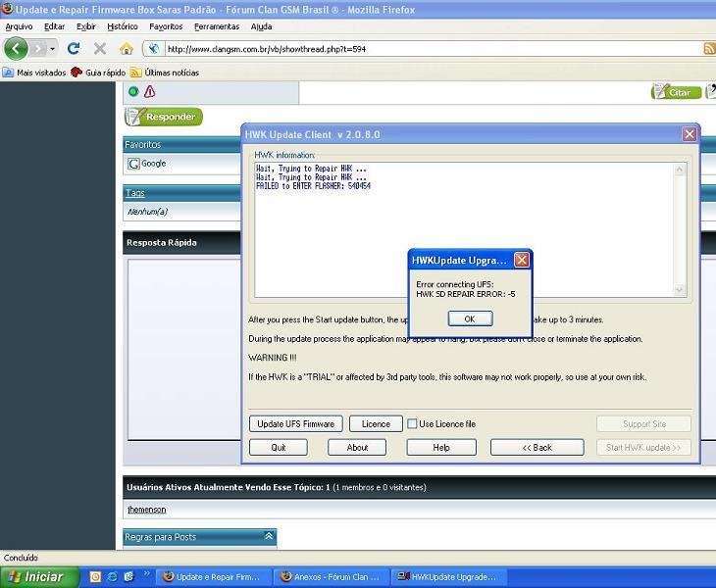716x588 pixels.
Task: Click green online status icon
Action: 133,92
